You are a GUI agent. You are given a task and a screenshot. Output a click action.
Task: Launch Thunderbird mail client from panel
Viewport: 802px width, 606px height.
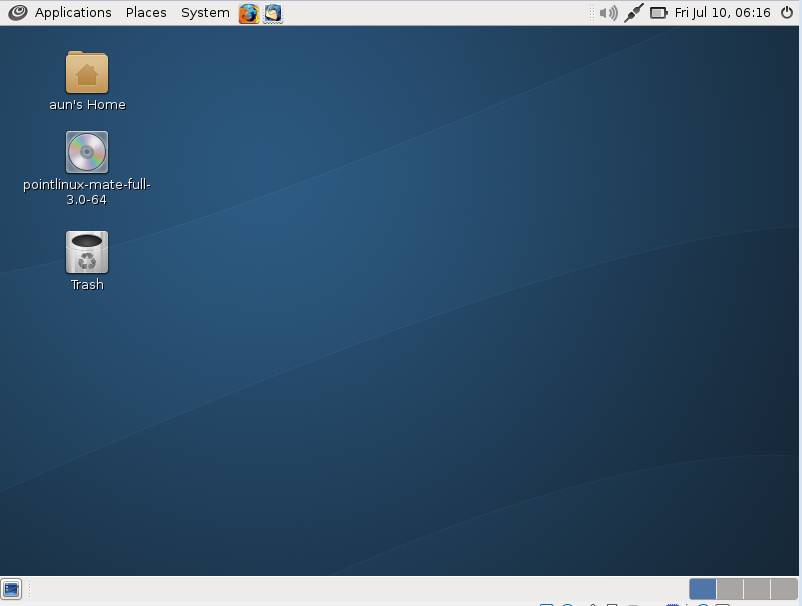(x=273, y=13)
